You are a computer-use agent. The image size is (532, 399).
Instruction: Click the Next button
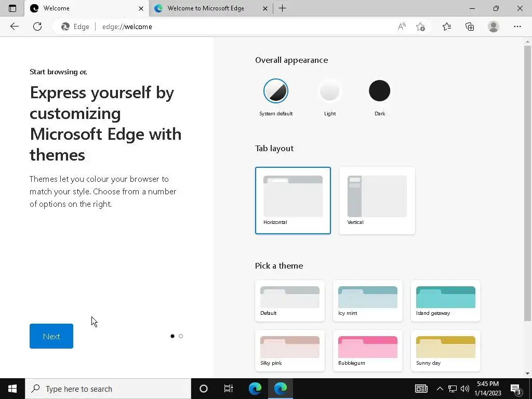pos(51,336)
